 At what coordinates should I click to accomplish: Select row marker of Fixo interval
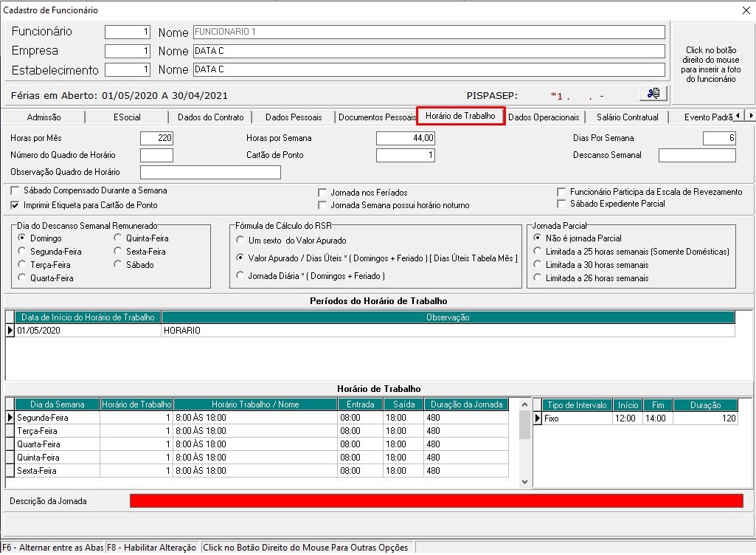(538, 418)
